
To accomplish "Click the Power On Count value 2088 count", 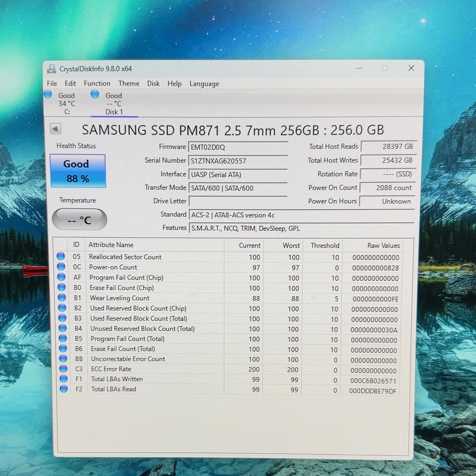I will [388, 188].
